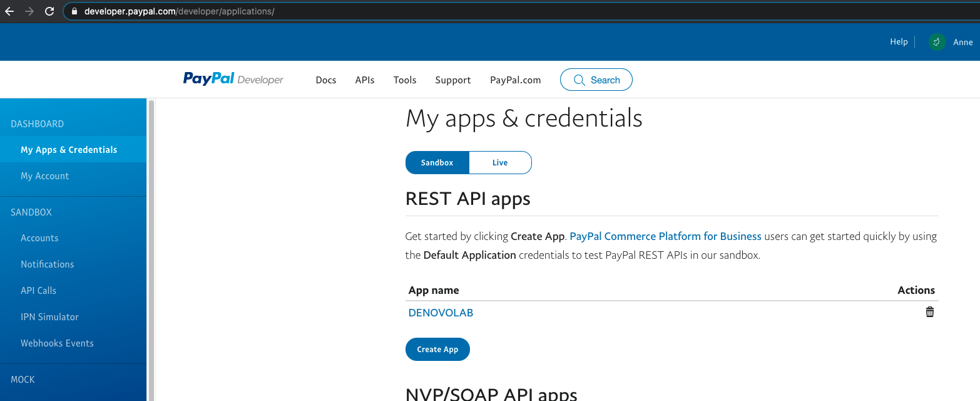Switch to the Sandbox toggle
Viewport: 980px width, 401px height.
click(x=437, y=162)
